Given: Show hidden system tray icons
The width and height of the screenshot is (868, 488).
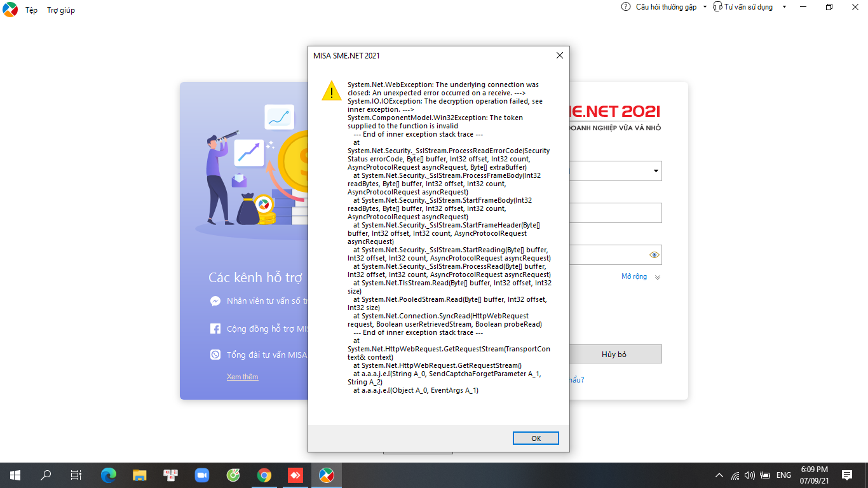Looking at the screenshot, I should coord(719,475).
